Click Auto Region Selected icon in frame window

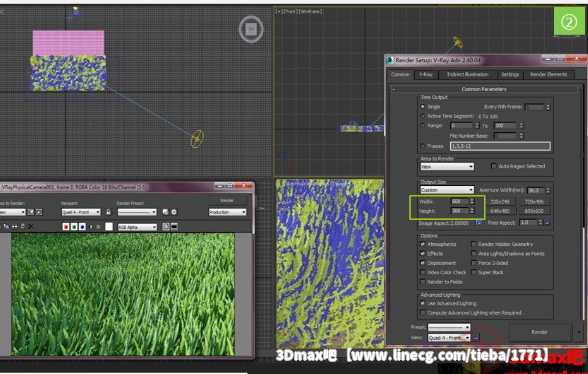coord(39,212)
